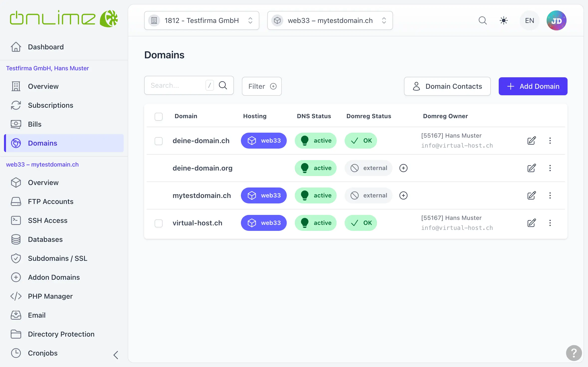Viewport: 588px width, 367px height.
Task: Go to Dashboard in the sidebar
Action: (x=64, y=47)
